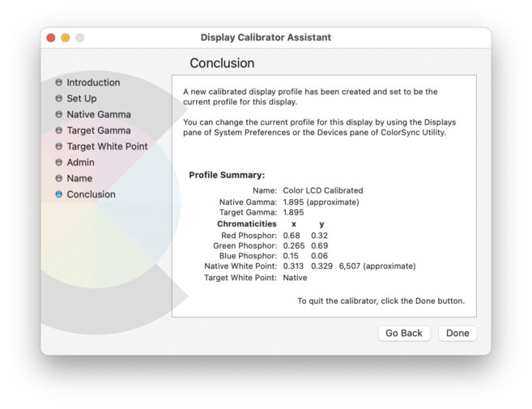Select the Target Gamma step bullet icon
The height and width of the screenshot is (409, 532).
[x=59, y=130]
